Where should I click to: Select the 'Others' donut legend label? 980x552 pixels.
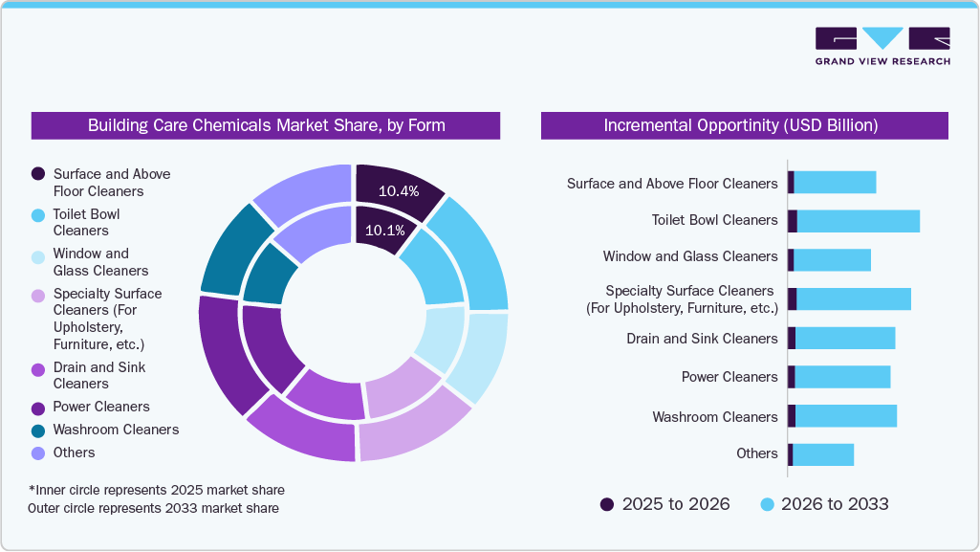pos(74,453)
